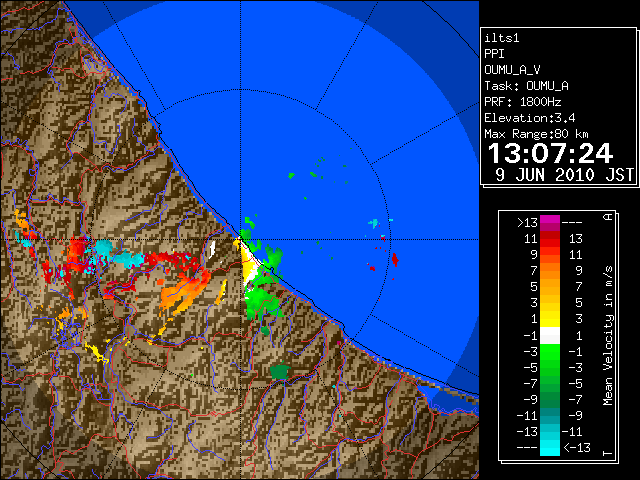
Task: Click the date '9 JUN 2010 JST'
Action: (565, 175)
